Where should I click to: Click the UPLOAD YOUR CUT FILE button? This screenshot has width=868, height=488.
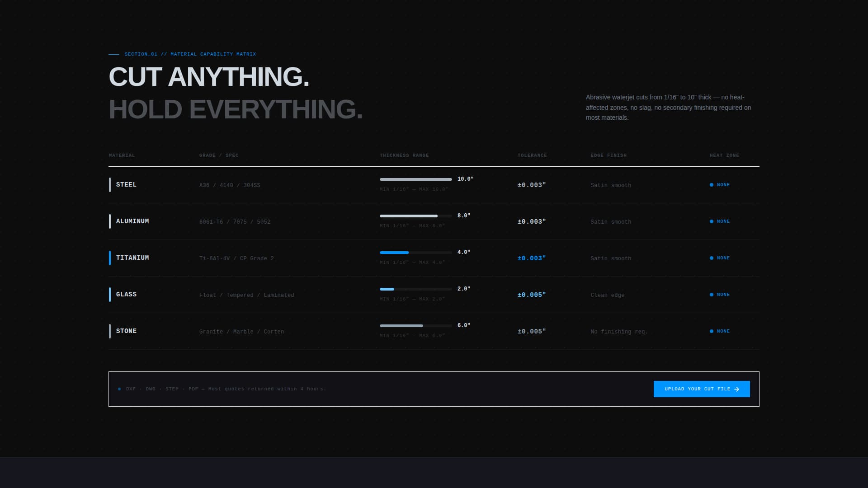point(701,389)
